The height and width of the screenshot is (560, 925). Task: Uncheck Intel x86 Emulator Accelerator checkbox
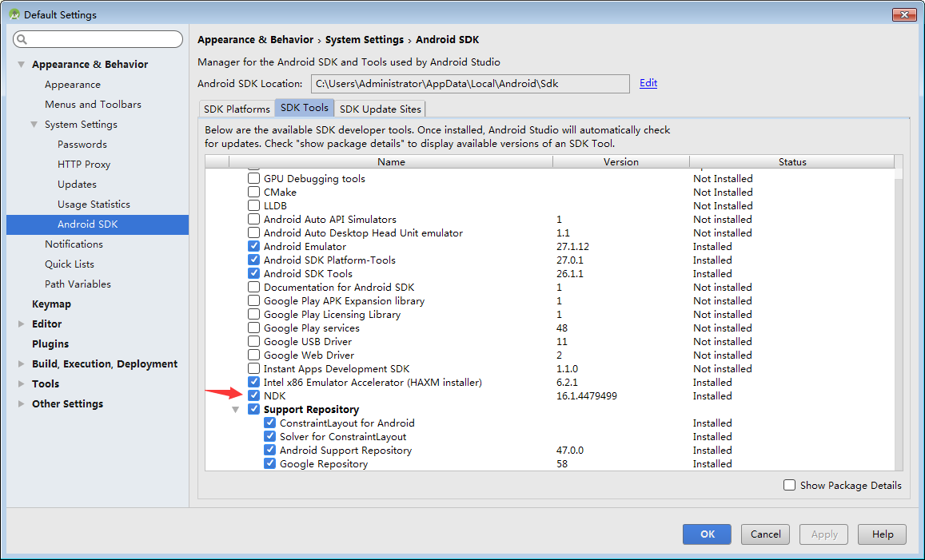point(253,382)
